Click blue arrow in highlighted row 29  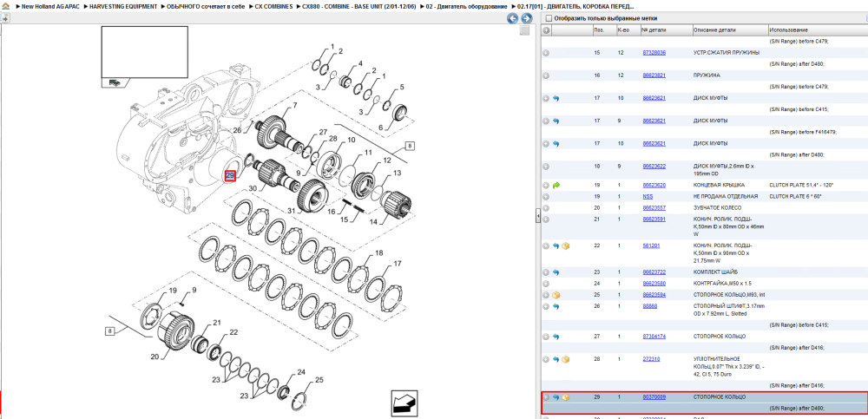556,397
